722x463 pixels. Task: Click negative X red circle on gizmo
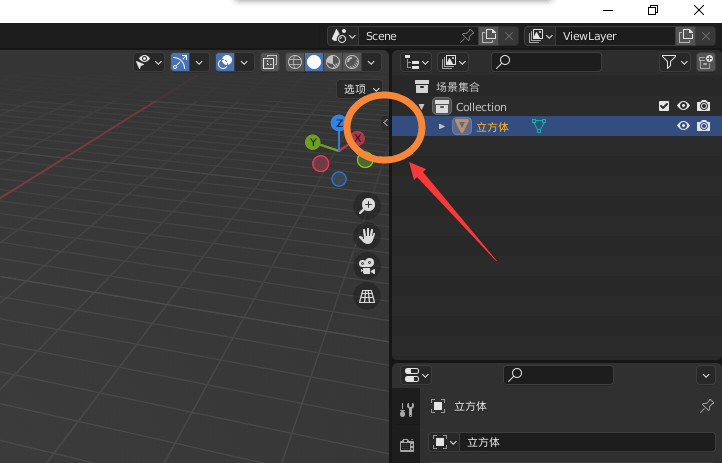pos(320,163)
